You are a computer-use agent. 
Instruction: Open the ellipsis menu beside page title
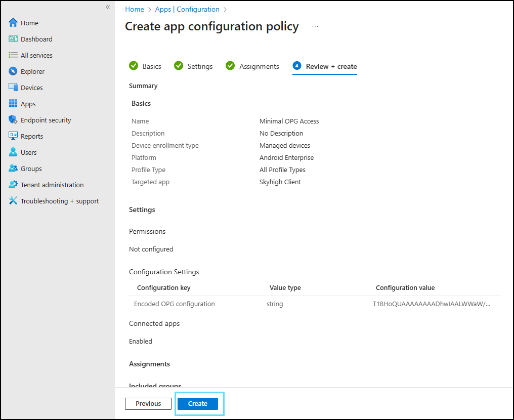[315, 26]
